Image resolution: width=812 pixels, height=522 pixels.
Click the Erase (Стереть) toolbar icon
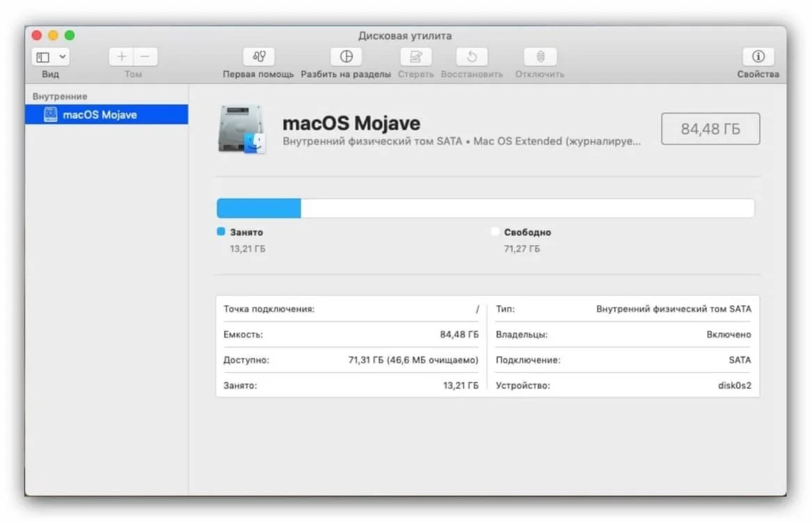click(x=416, y=56)
